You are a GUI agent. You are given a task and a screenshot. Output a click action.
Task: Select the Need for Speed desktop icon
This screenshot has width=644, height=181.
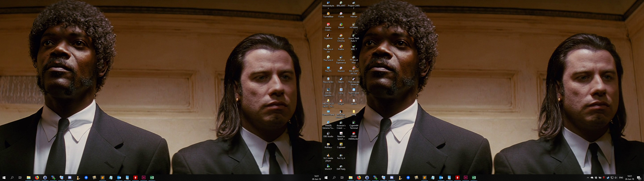tap(341, 136)
